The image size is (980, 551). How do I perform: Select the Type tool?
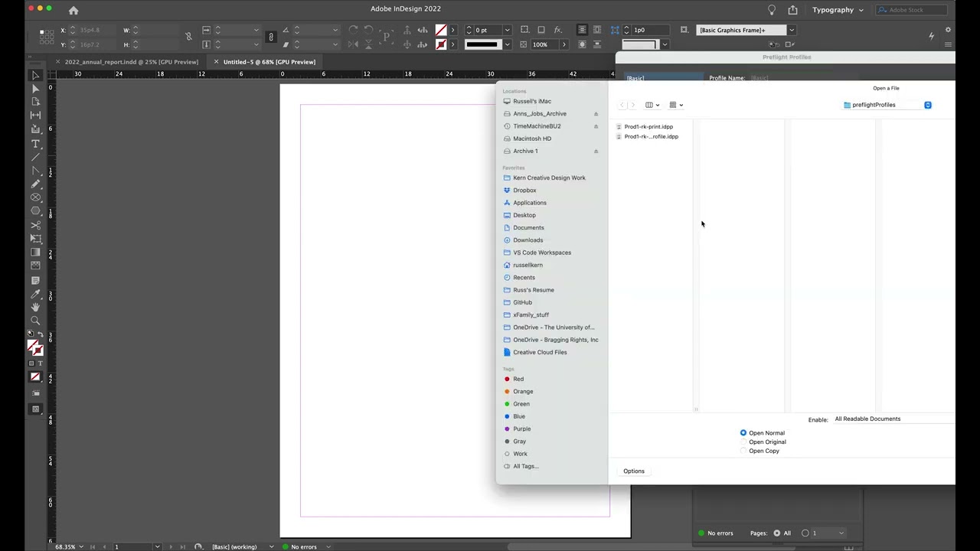[x=35, y=144]
